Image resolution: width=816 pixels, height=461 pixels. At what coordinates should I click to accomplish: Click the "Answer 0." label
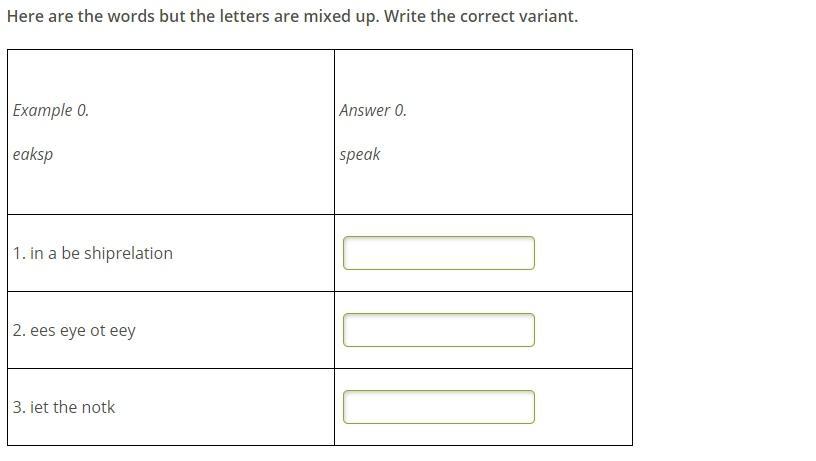[x=373, y=110]
